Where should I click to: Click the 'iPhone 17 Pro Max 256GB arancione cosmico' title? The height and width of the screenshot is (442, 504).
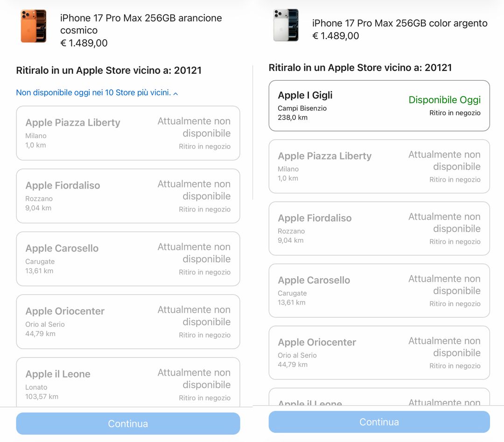tap(141, 24)
